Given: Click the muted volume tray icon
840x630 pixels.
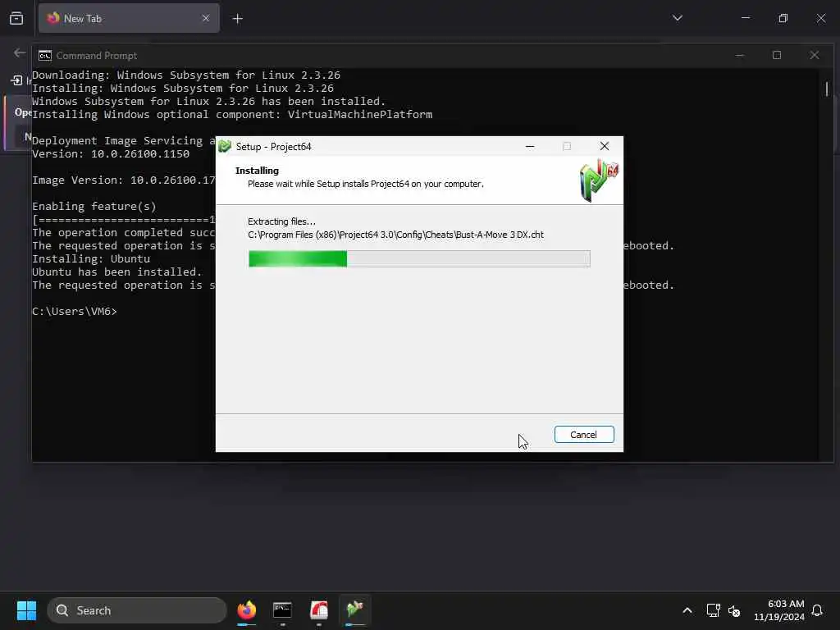Looking at the screenshot, I should 734,610.
